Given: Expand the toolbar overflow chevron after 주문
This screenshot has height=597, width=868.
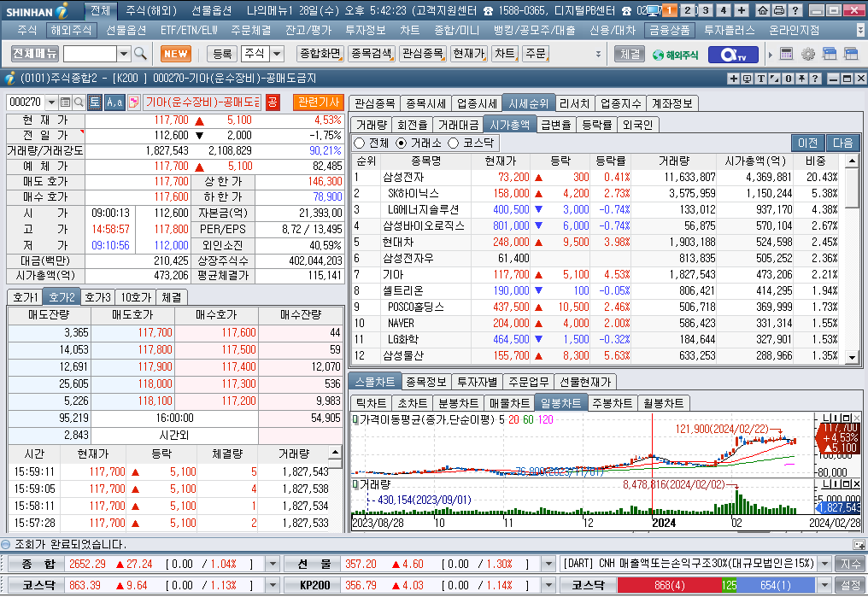Looking at the screenshot, I should [598, 54].
